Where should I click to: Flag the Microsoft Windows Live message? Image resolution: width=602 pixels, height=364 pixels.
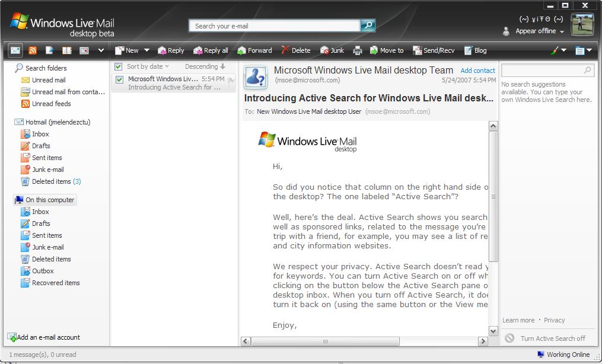pos(231,81)
